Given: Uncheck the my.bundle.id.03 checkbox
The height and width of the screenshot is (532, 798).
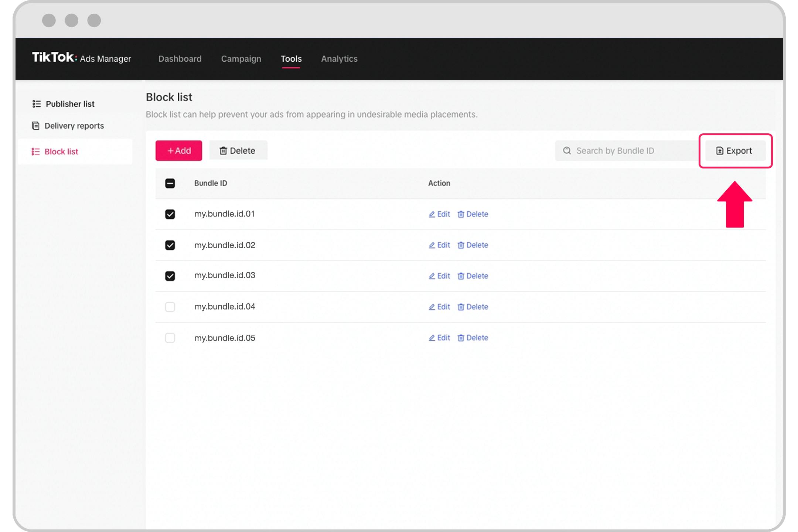Looking at the screenshot, I should pos(170,276).
